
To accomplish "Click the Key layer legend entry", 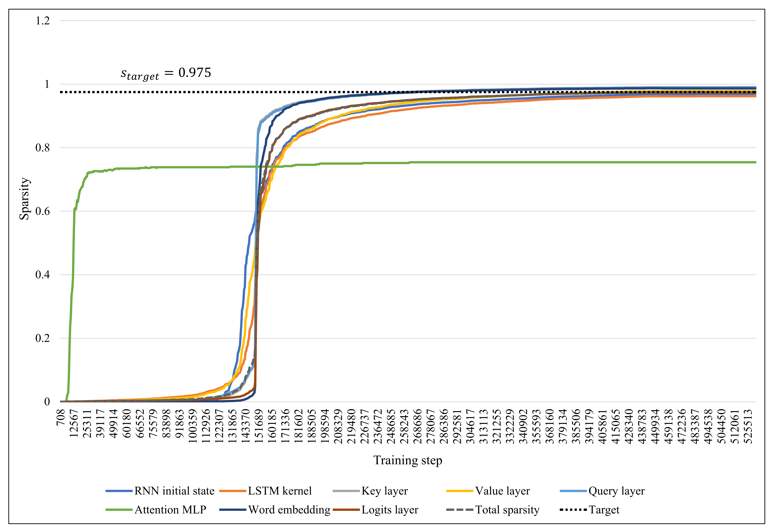I will [x=384, y=491].
